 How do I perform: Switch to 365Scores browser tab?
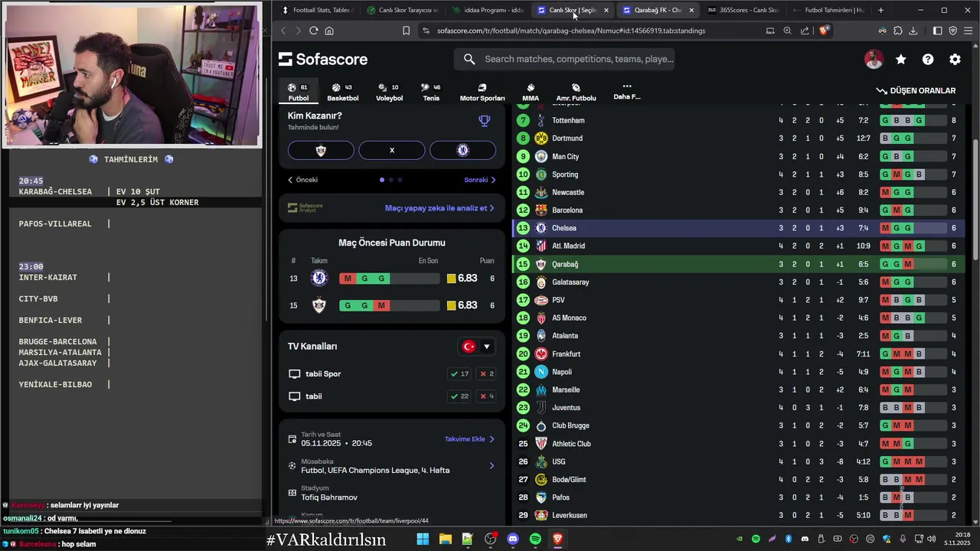(x=743, y=10)
